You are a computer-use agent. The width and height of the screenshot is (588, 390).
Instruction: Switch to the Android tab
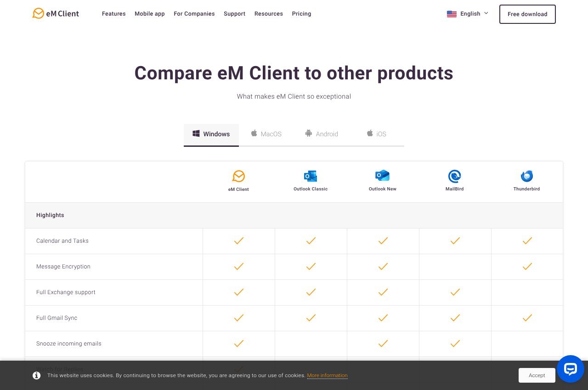pos(322,134)
